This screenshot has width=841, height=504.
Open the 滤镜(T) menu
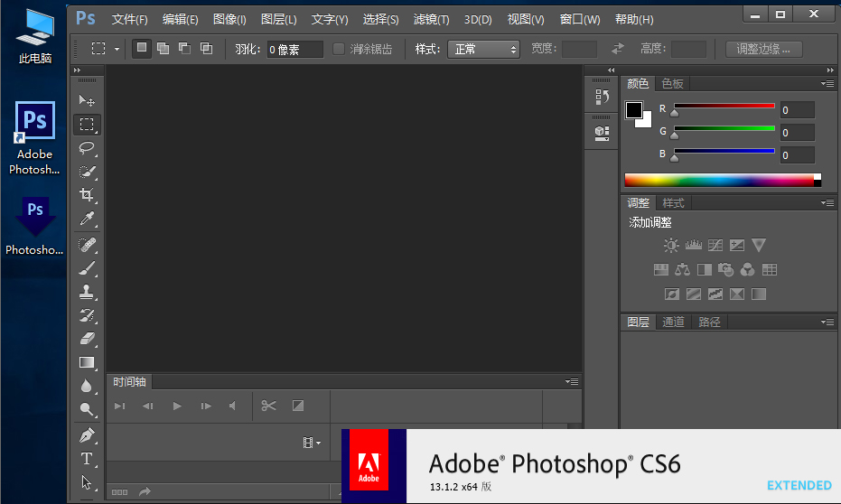[431, 19]
